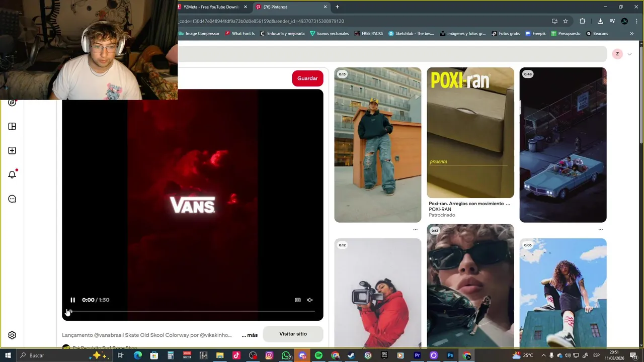644x362 pixels.
Task: Open Image Compressor bookmark
Action: tap(199, 34)
